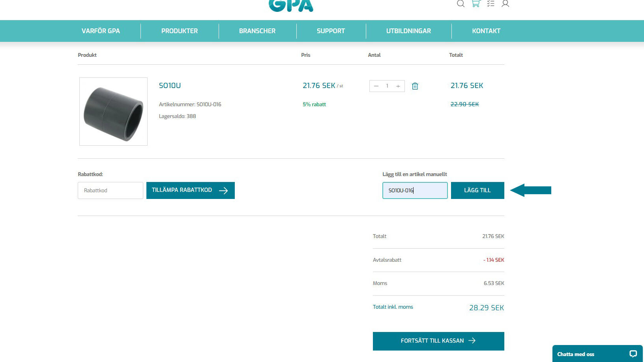Open the PRODUKTER menu
This screenshot has width=644, height=362.
point(180,31)
